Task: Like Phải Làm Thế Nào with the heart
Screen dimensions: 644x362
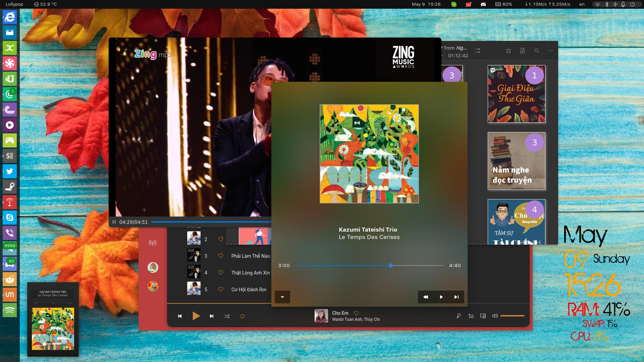Action: [221, 256]
